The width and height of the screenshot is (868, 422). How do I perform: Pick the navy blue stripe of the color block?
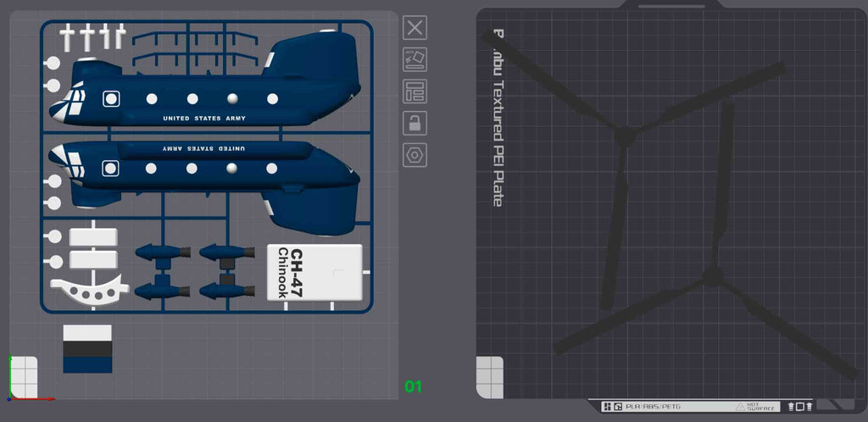pos(87,364)
